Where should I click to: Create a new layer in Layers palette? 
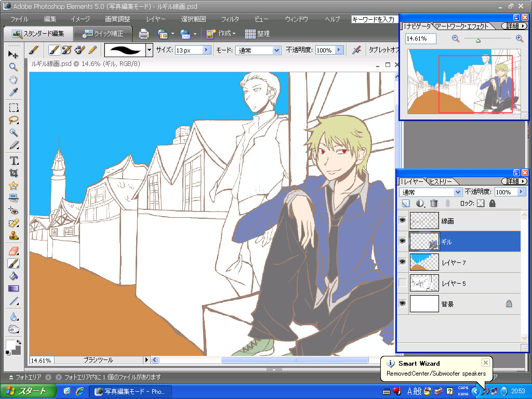(x=406, y=203)
